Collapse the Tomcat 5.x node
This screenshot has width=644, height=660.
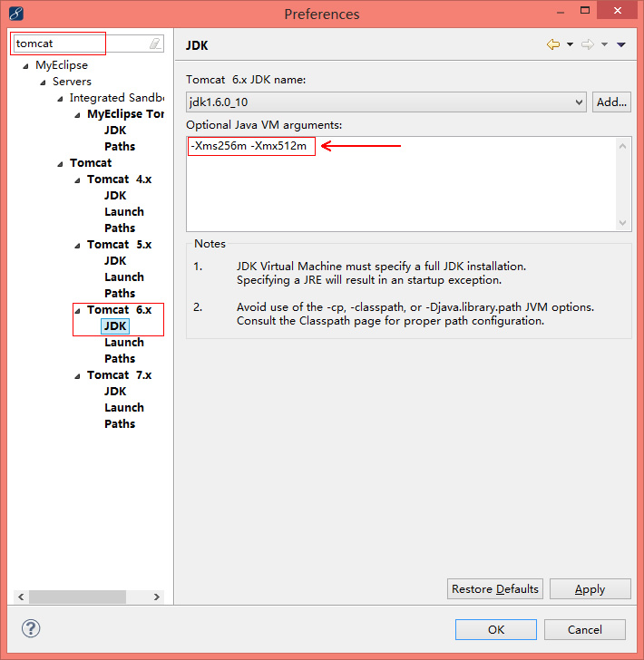tap(77, 246)
